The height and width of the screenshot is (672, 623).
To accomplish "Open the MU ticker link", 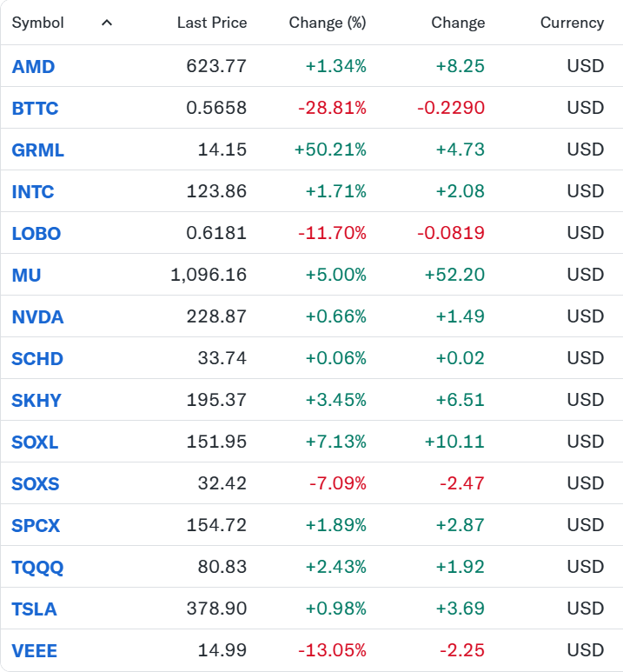I will [26, 275].
